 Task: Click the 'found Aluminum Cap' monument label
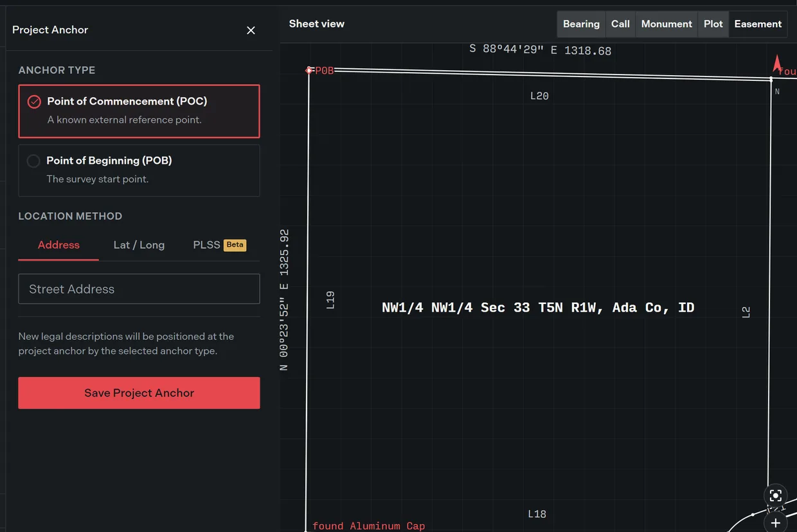368,526
